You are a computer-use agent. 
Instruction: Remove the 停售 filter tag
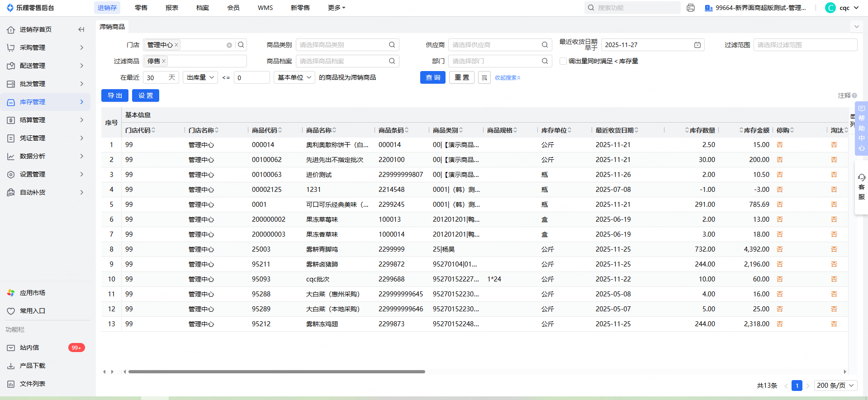(164, 61)
